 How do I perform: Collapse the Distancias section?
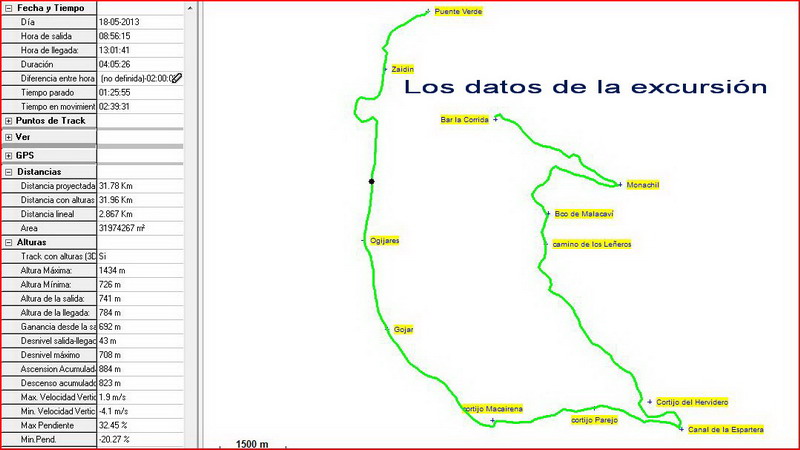pyautogui.click(x=9, y=172)
